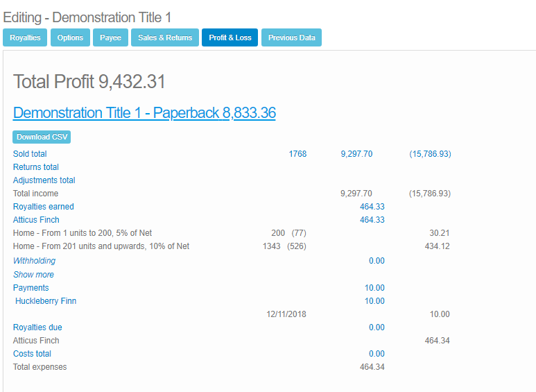Select the Profit & Loss tab
The width and height of the screenshot is (536, 392).
coord(230,37)
